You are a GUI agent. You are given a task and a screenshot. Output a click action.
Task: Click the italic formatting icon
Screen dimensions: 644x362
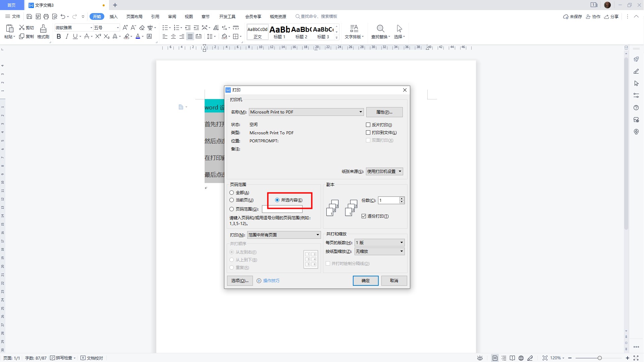click(67, 37)
